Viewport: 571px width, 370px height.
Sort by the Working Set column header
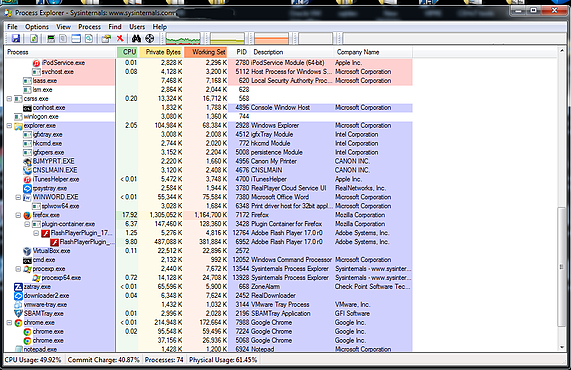coord(206,52)
